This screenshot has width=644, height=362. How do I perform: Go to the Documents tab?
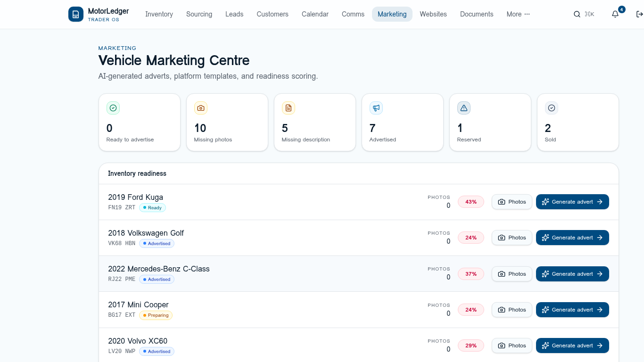click(477, 14)
